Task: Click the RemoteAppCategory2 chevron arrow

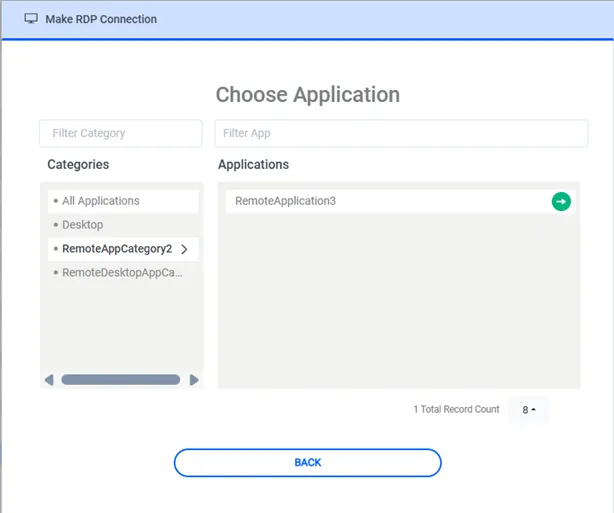Action: coord(184,249)
